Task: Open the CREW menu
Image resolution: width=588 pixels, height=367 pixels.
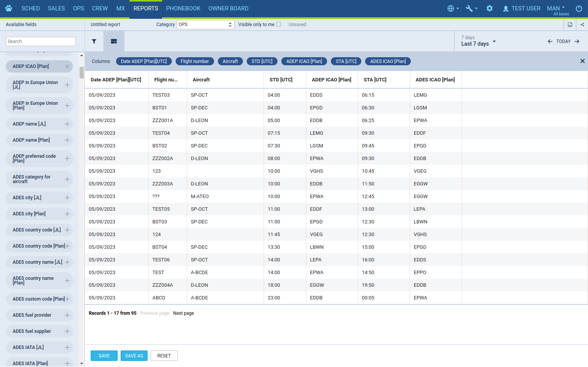Action: pos(100,8)
